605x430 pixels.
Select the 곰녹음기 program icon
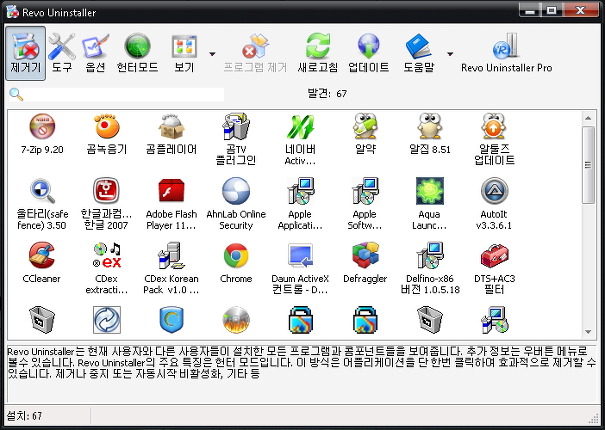pos(107,126)
